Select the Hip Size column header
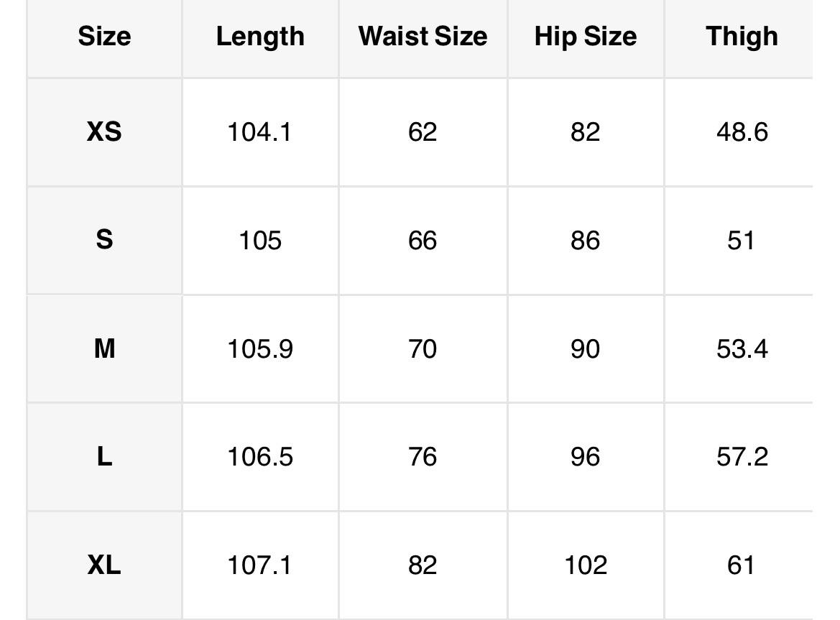The width and height of the screenshot is (840, 620). tap(585, 37)
